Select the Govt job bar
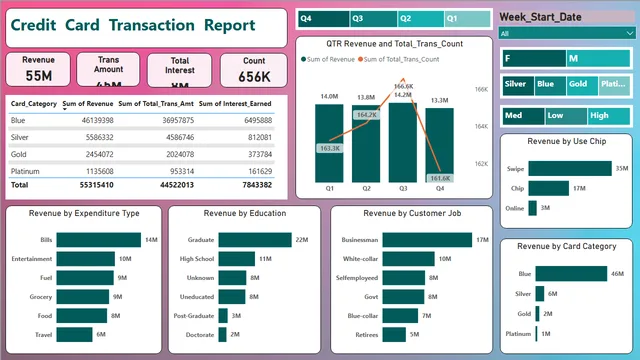The width and height of the screenshot is (640, 360). 403,297
